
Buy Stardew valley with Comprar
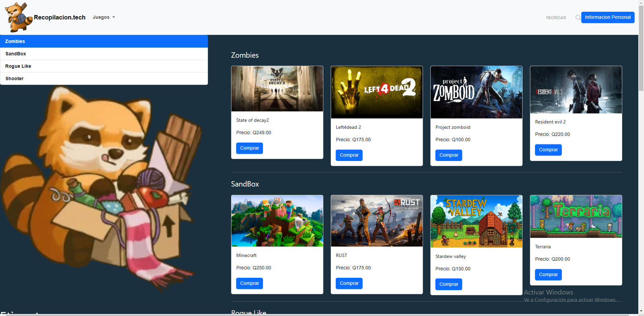coord(449,284)
